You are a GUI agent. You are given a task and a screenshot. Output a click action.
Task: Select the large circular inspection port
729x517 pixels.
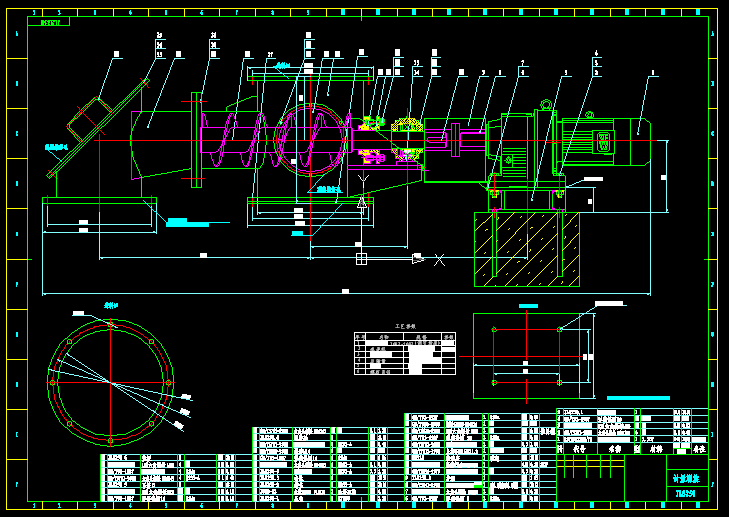point(312,140)
